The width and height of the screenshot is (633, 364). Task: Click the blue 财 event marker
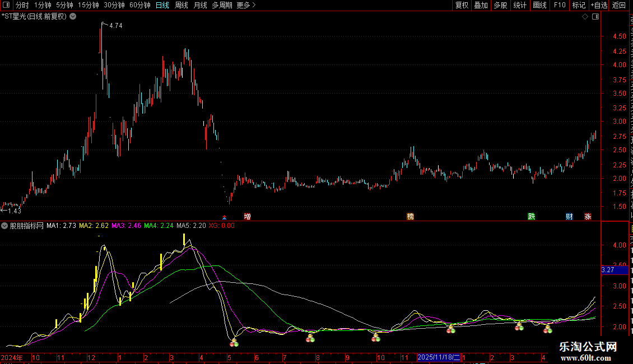(x=569, y=216)
